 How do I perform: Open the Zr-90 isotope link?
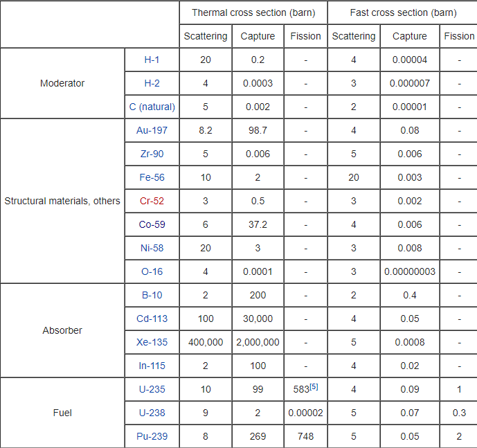[x=152, y=154]
